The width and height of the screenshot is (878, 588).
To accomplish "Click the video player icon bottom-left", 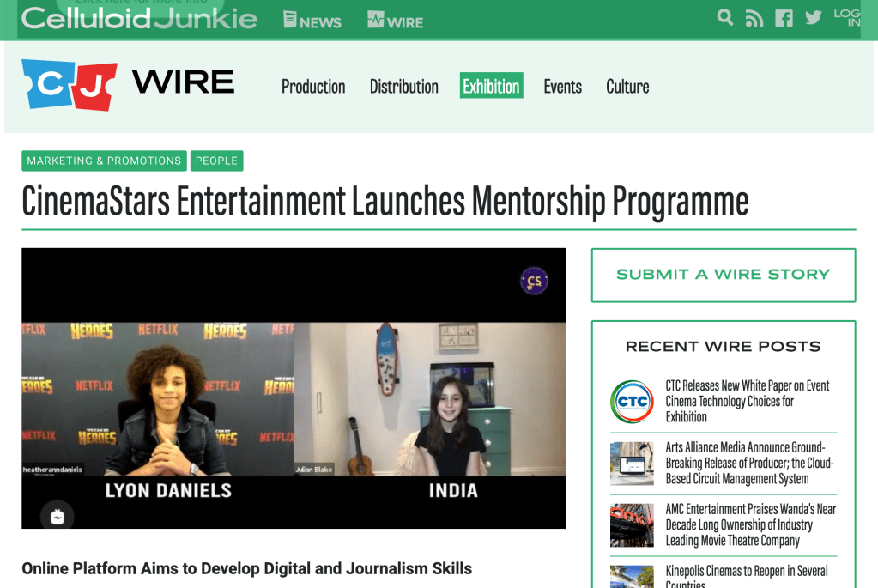I will pyautogui.click(x=58, y=516).
